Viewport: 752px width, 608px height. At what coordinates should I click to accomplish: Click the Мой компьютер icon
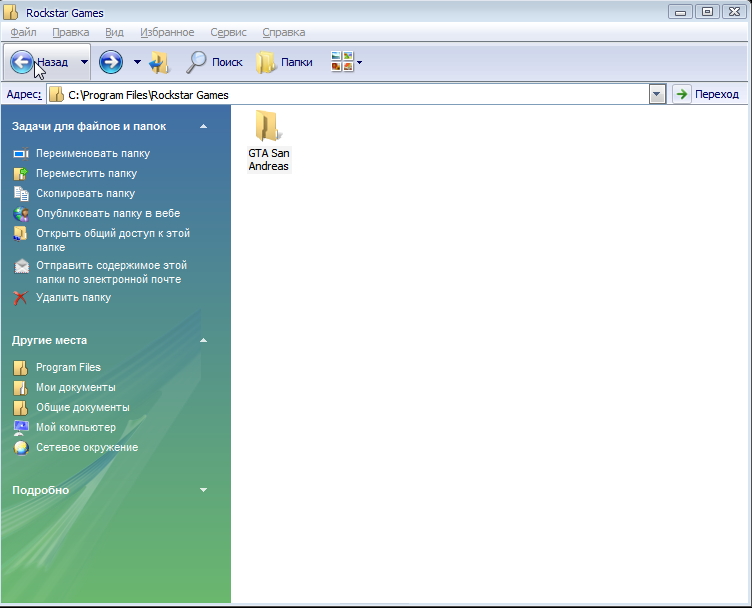tap(21, 428)
